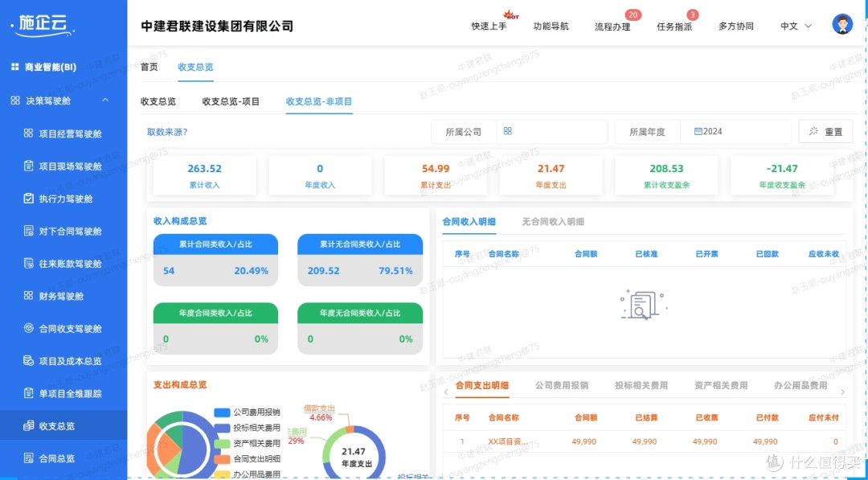The width and height of the screenshot is (868, 480).
Task: Switch to 无合同收入明细 tab
Action: pos(553,221)
